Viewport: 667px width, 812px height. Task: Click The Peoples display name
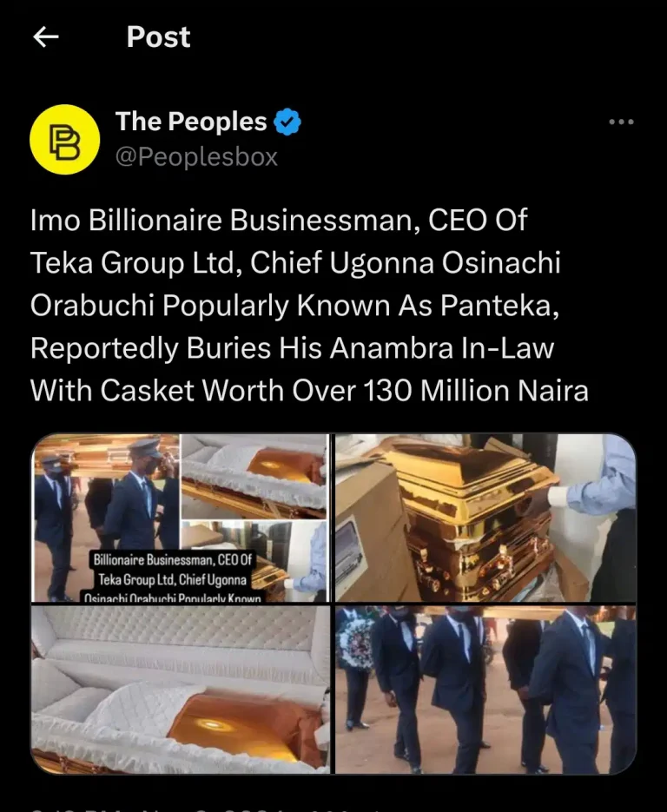pyautogui.click(x=191, y=122)
